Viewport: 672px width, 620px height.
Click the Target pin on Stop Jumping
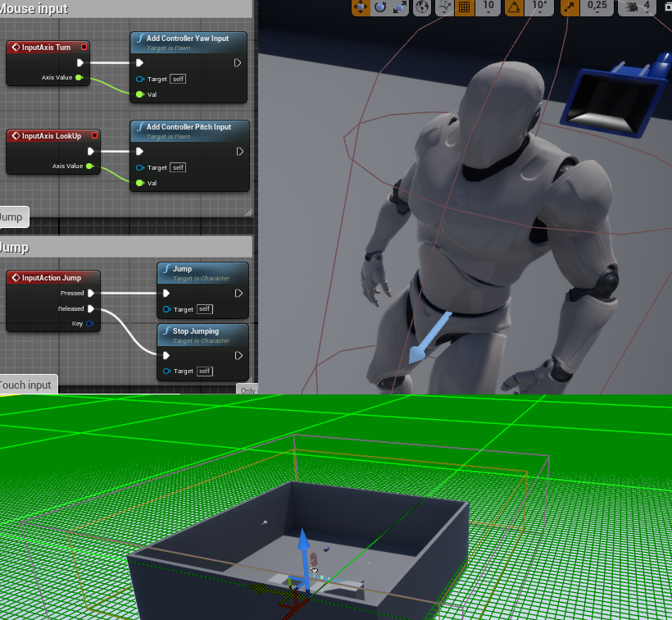point(166,372)
